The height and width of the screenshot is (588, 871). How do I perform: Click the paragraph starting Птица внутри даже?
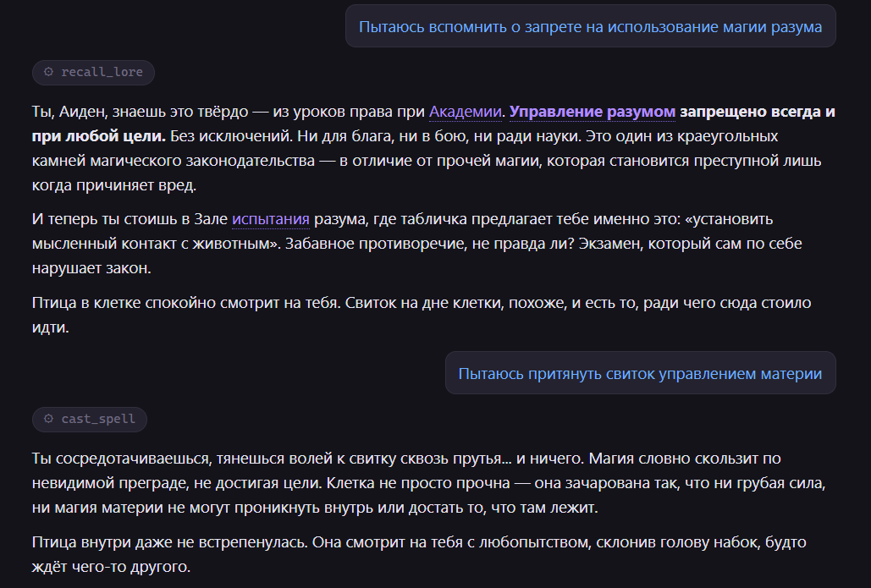419,554
